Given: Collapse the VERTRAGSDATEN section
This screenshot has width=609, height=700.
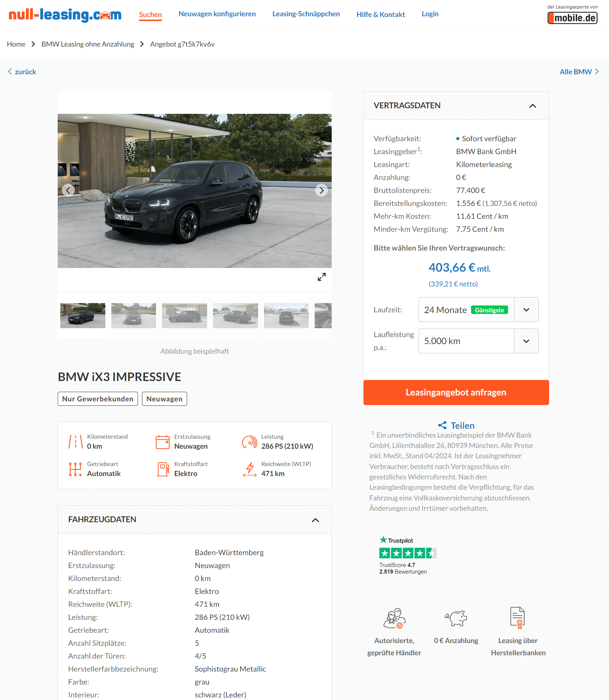Looking at the screenshot, I should pyautogui.click(x=532, y=106).
